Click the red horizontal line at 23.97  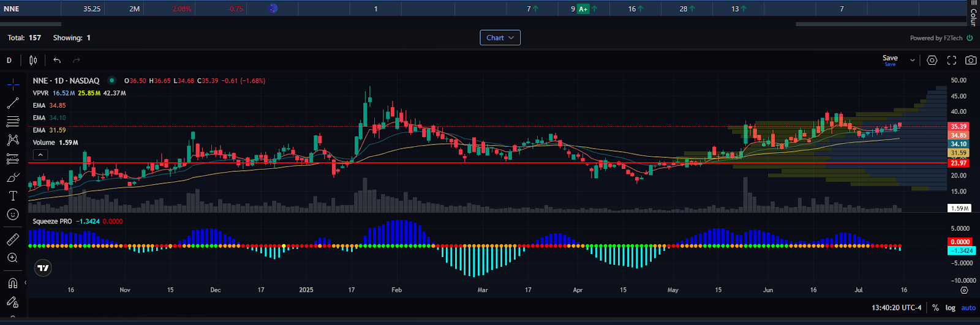[487, 163]
